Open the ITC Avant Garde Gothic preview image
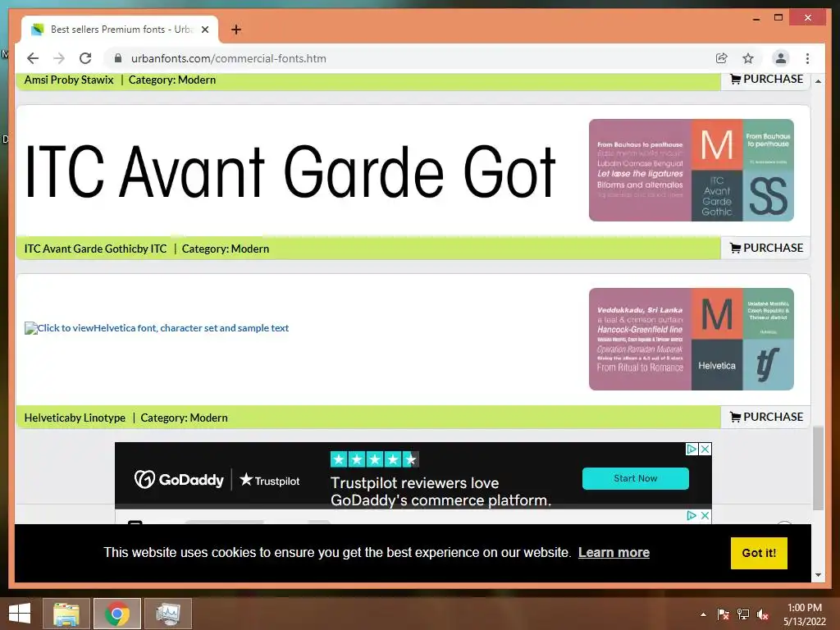This screenshot has width=840, height=630. tap(290, 171)
